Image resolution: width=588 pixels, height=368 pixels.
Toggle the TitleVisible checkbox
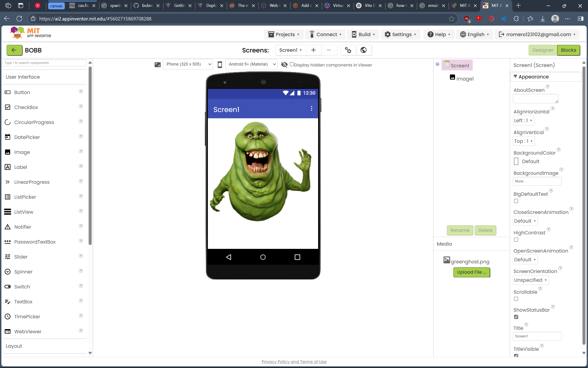click(516, 356)
